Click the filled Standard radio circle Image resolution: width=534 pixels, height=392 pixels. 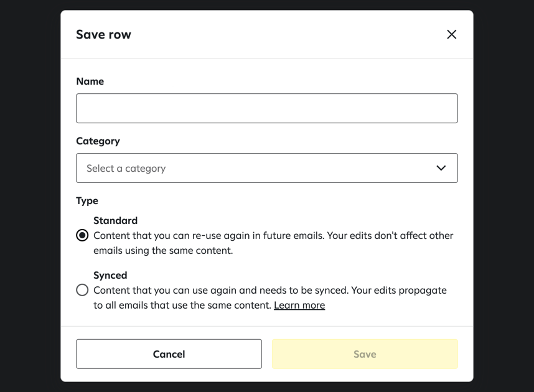[x=82, y=235]
